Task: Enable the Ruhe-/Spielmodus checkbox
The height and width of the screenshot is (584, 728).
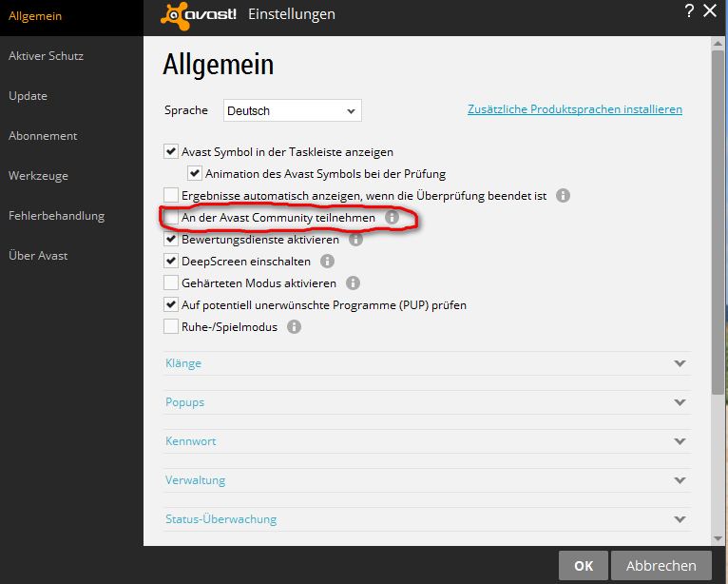Action: [171, 326]
